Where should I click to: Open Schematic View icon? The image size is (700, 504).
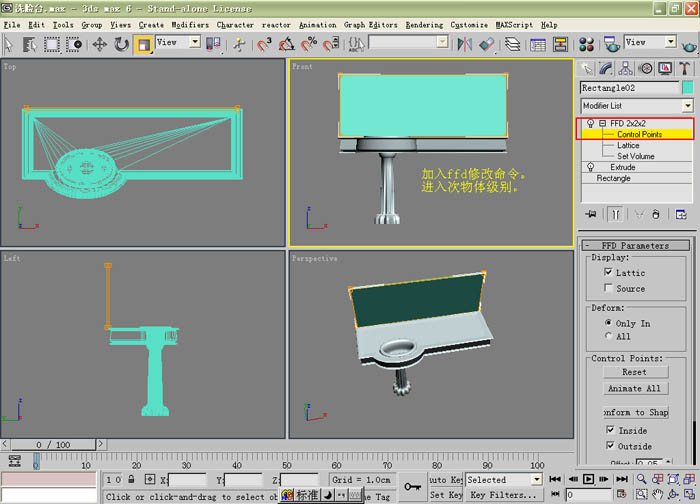pos(560,44)
